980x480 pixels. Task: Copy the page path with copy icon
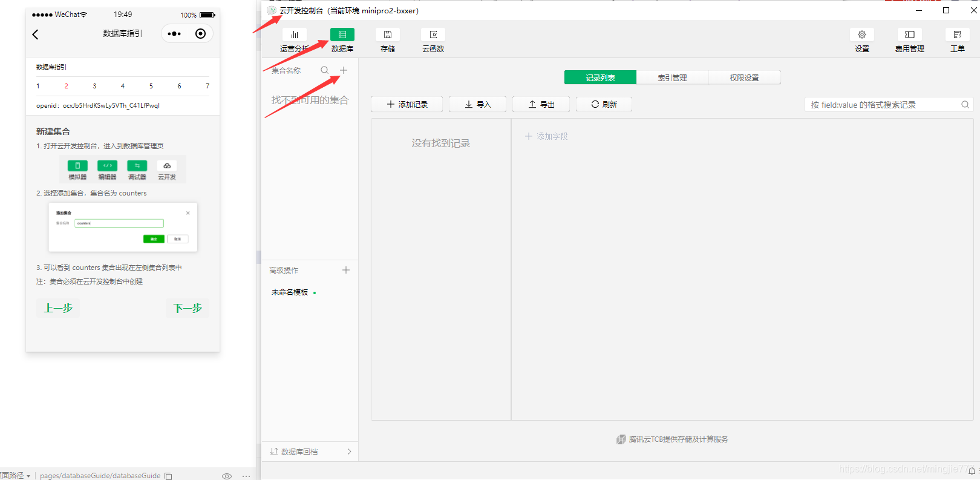[169, 476]
